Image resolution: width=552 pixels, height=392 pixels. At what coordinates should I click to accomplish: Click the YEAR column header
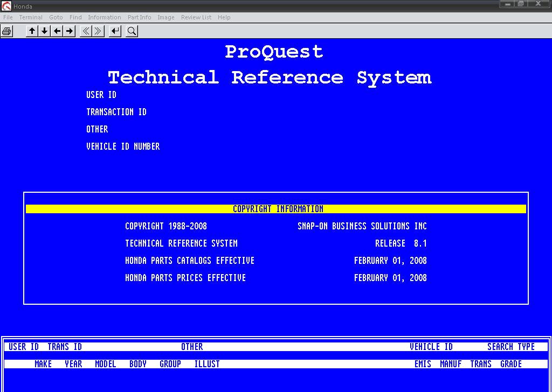click(73, 364)
